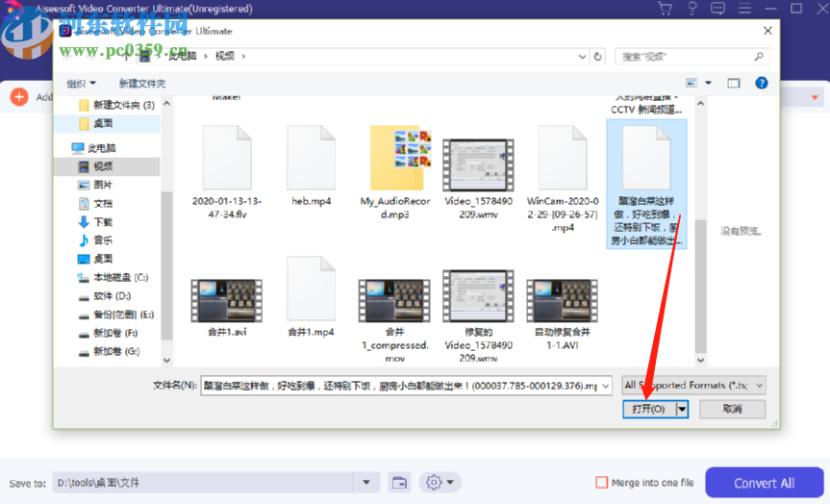Viewport: 830px width, 504px height.
Task: Open the feedback chat icon
Action: click(717, 9)
